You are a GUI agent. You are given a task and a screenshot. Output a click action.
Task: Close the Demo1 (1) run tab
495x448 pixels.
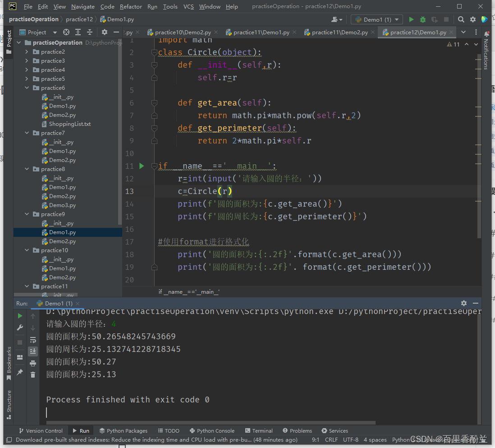[x=78, y=304]
